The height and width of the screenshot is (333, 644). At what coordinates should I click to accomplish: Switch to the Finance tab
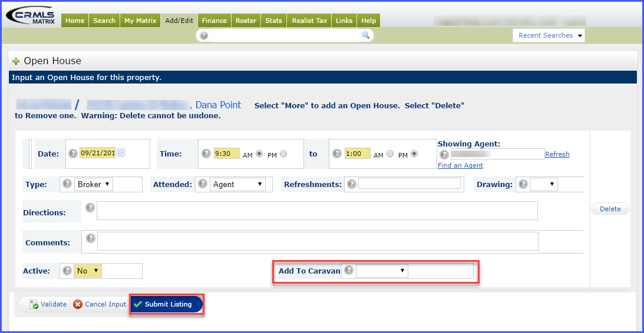click(x=214, y=21)
